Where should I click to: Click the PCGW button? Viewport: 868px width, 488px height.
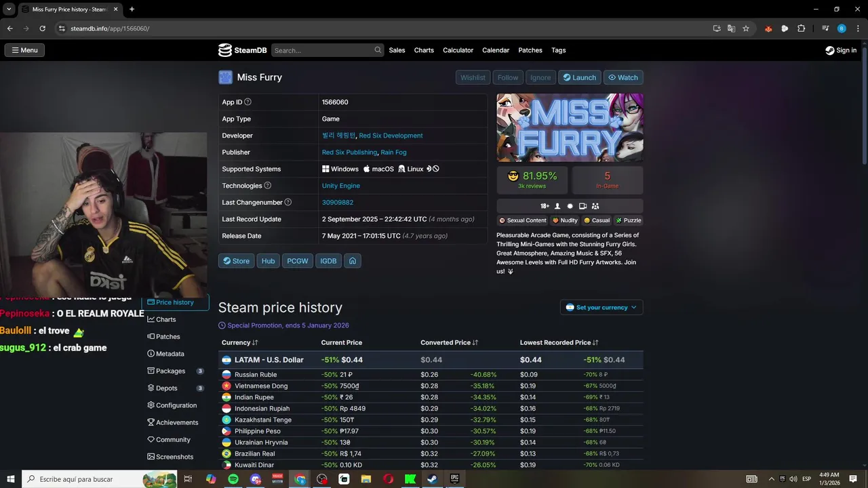[x=297, y=261]
